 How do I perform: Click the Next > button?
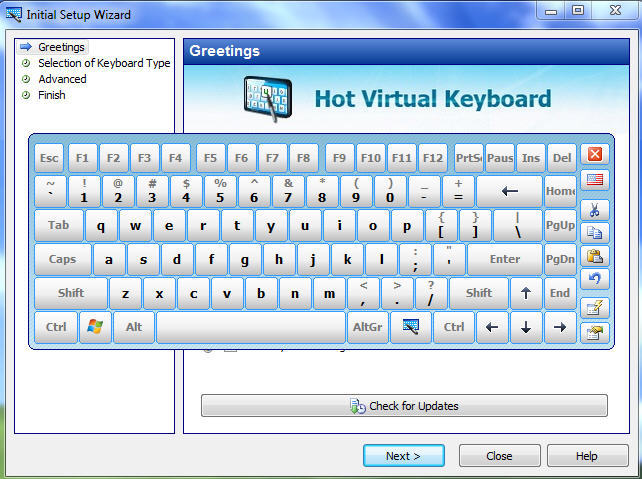point(404,456)
